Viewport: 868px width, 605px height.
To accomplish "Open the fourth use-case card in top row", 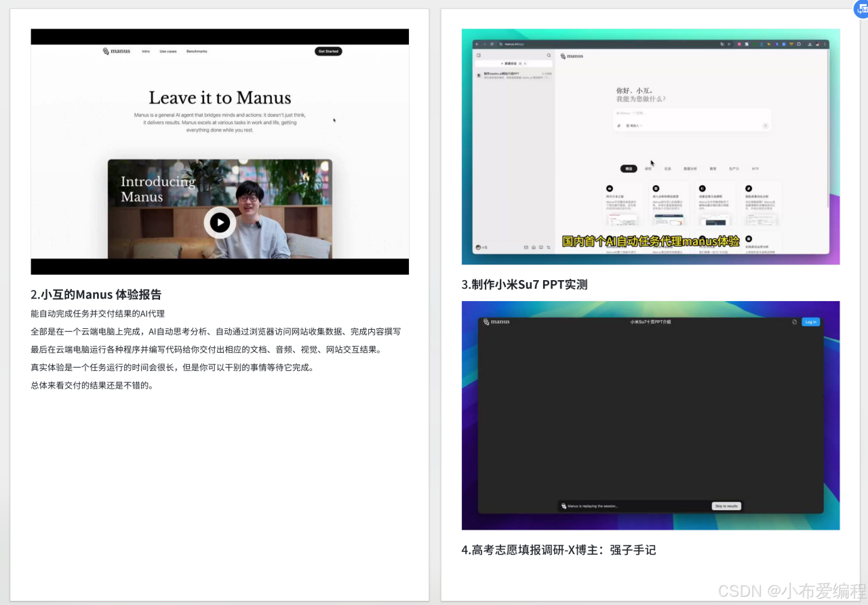I will click(x=762, y=204).
